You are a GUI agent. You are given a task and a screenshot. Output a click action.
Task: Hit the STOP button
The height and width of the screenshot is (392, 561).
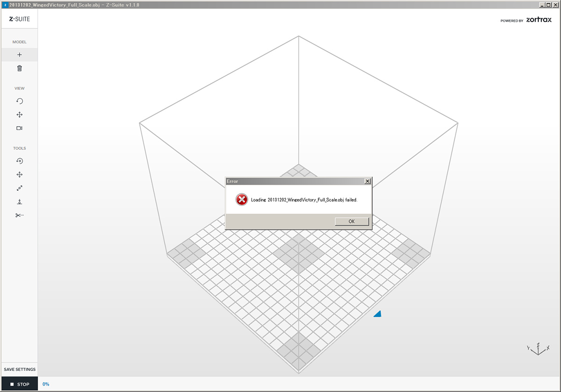(x=20, y=384)
